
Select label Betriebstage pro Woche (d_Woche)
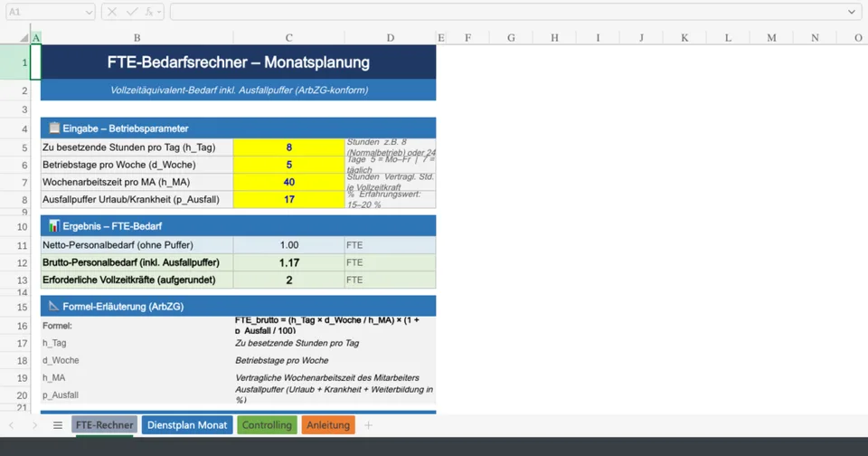[137, 165]
